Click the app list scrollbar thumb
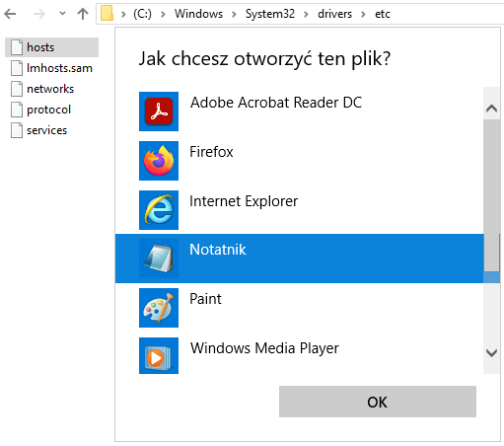The height and width of the screenshot is (446, 504). coord(491,195)
